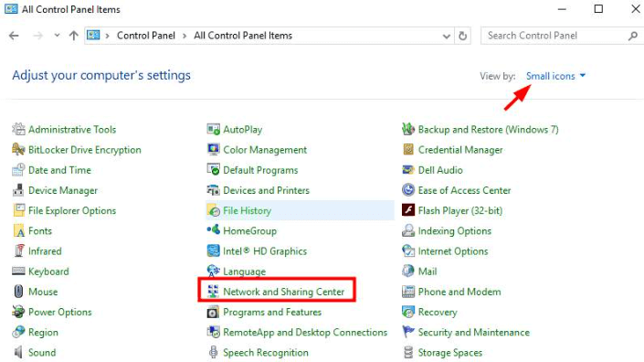Expand the chevron before Control Panel breadcrumb

pyautogui.click(x=107, y=37)
